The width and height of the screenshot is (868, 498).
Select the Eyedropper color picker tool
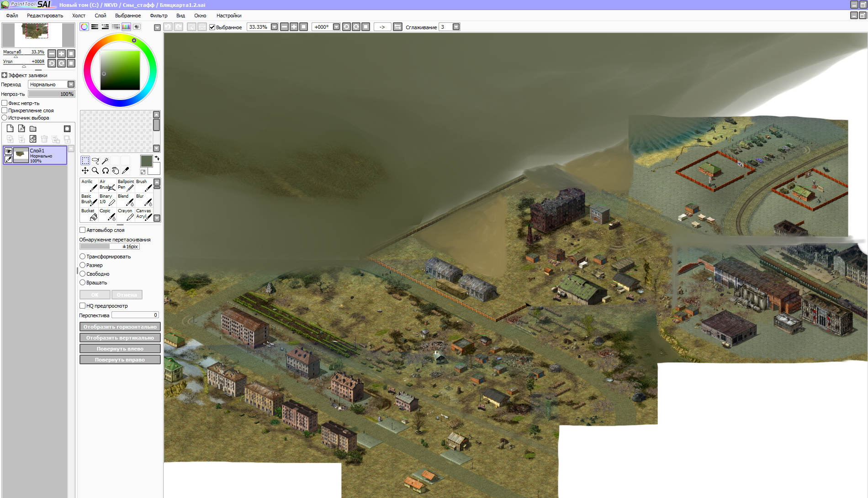pos(126,171)
